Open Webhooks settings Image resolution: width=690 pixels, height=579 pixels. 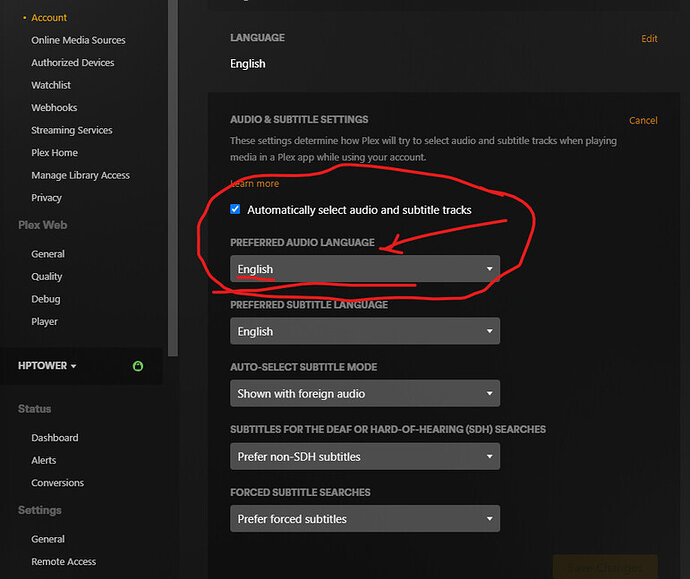(x=54, y=107)
